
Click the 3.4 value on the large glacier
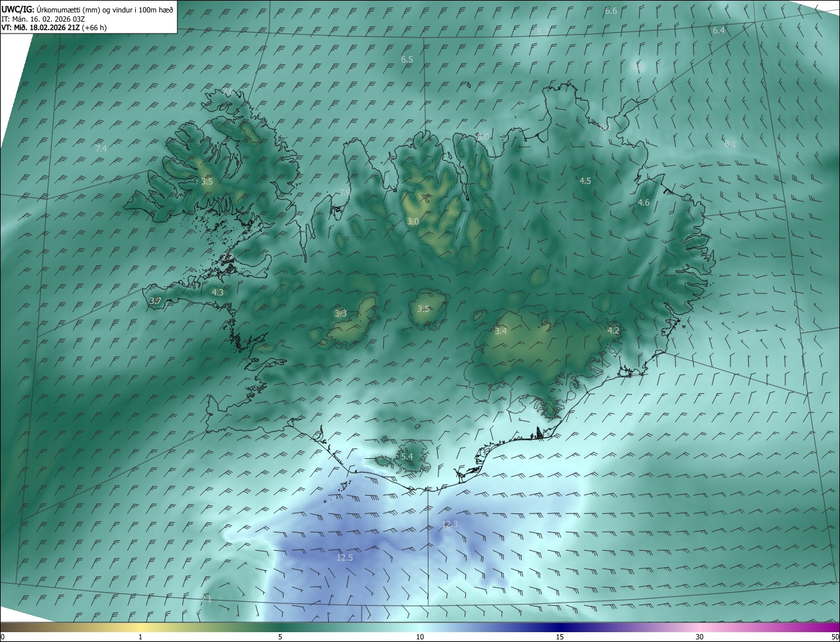click(x=501, y=332)
